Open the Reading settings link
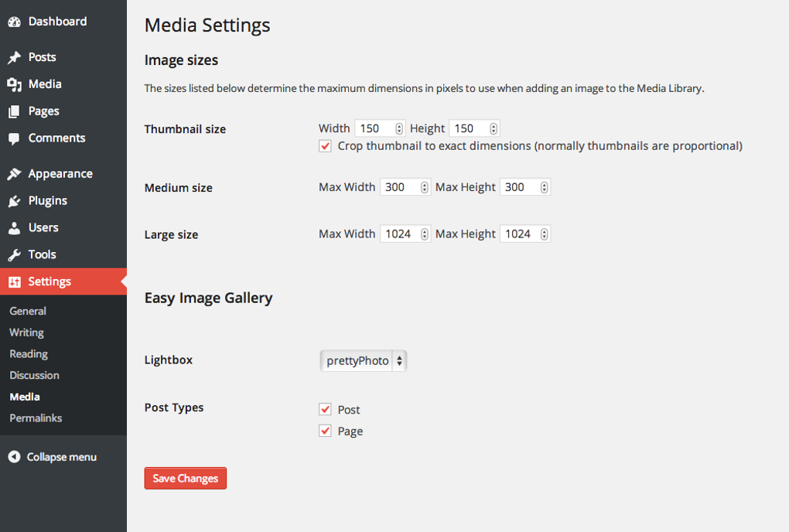The width and height of the screenshot is (789, 532). [29, 353]
